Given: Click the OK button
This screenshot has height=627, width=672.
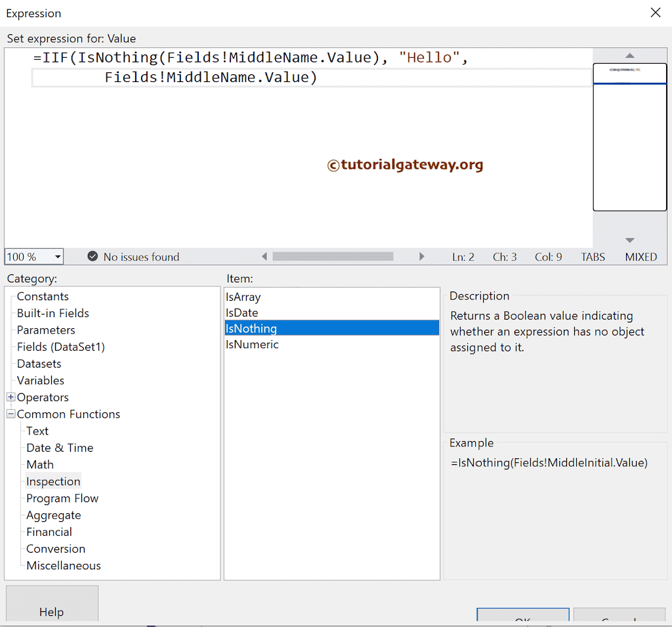Looking at the screenshot, I should pos(522,617).
